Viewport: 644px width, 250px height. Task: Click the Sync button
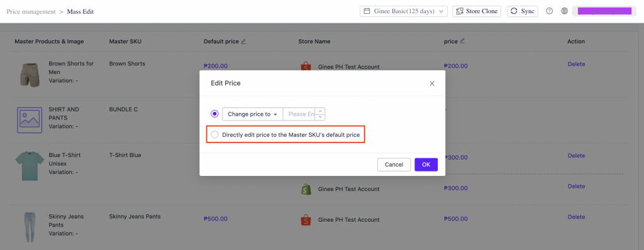(523, 11)
